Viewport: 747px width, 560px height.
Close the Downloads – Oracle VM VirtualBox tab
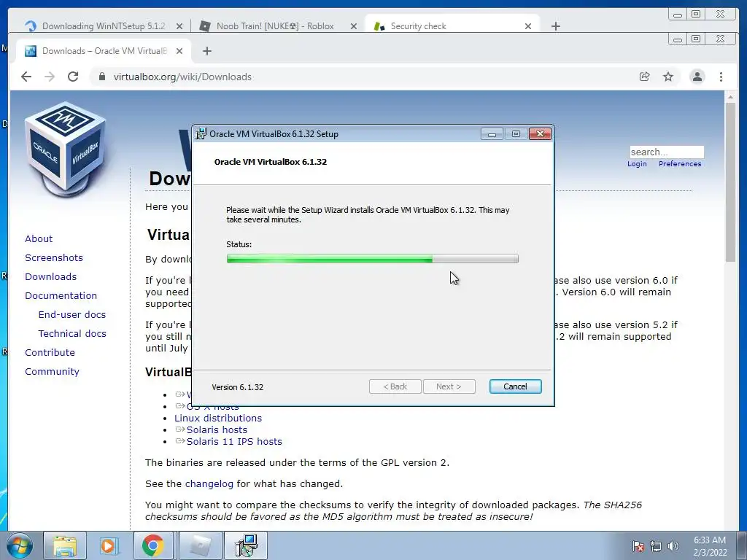tap(179, 51)
